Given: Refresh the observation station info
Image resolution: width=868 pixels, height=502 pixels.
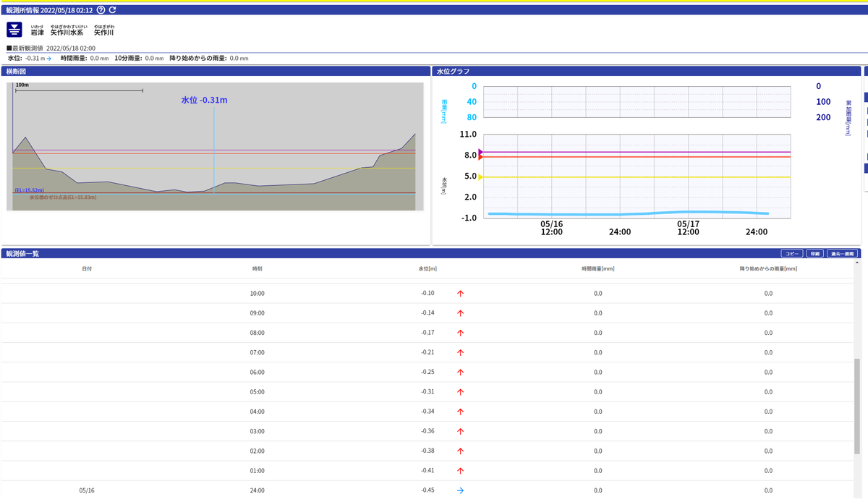Looking at the screenshot, I should [112, 10].
